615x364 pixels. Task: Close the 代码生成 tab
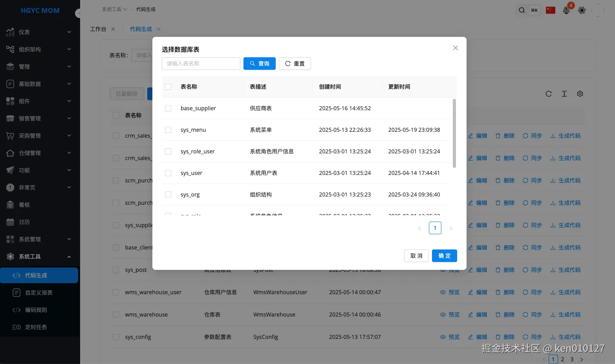click(159, 29)
